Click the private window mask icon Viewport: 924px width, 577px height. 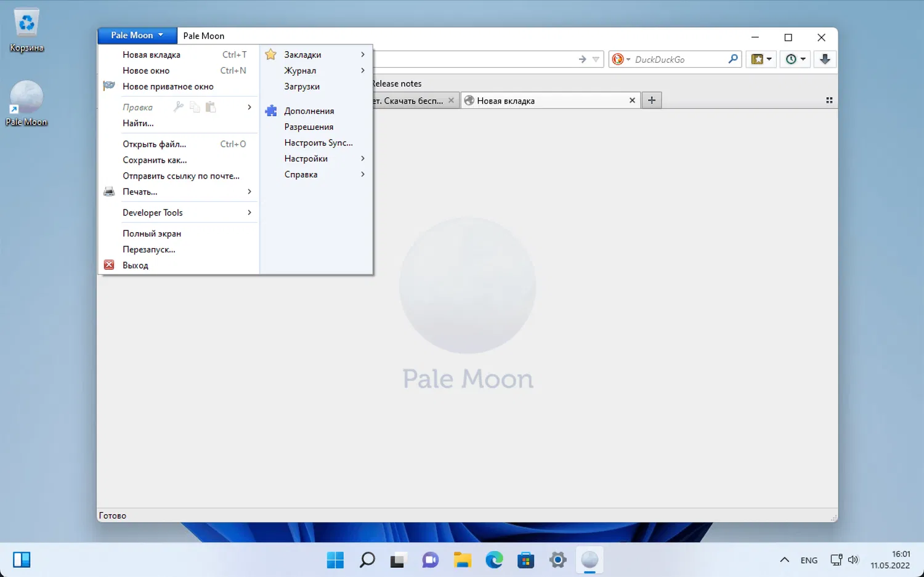[109, 86]
